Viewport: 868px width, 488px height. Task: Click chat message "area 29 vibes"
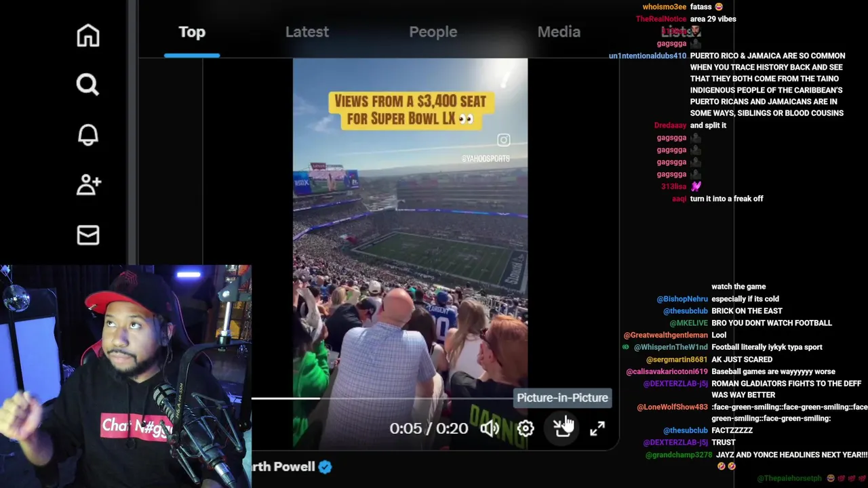(x=713, y=19)
